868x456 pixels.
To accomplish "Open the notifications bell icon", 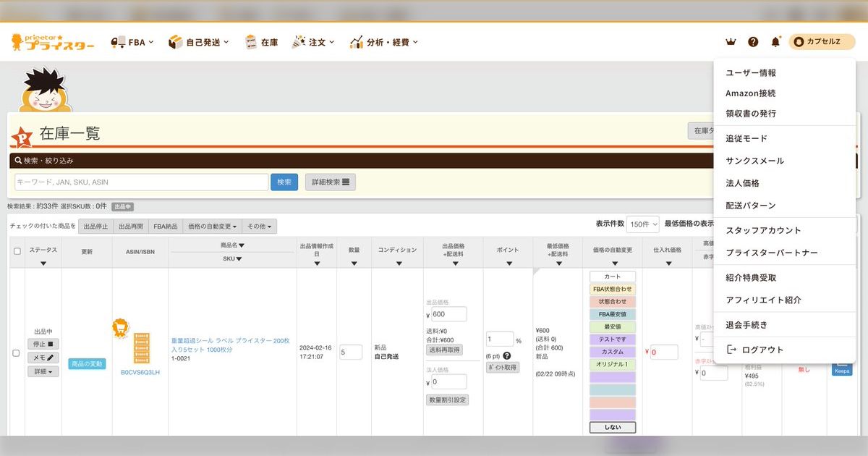I will click(x=775, y=42).
